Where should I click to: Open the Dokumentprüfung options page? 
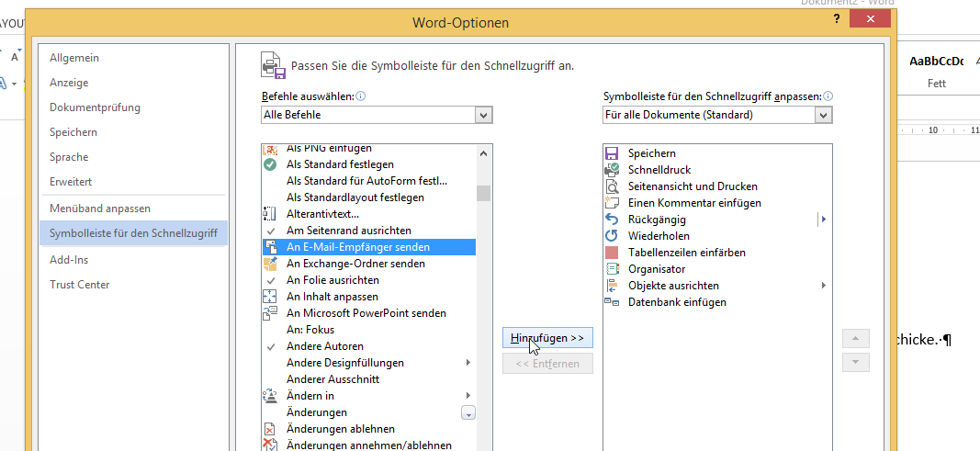134,107
